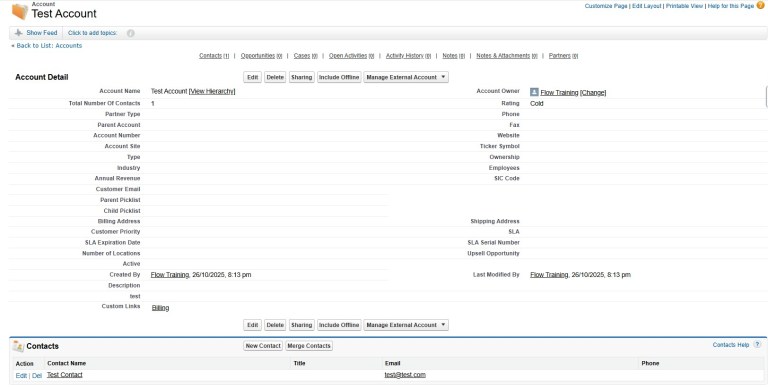This screenshot has width=768, height=387.
Task: Click the Account Detail heading
Action: tap(42, 77)
